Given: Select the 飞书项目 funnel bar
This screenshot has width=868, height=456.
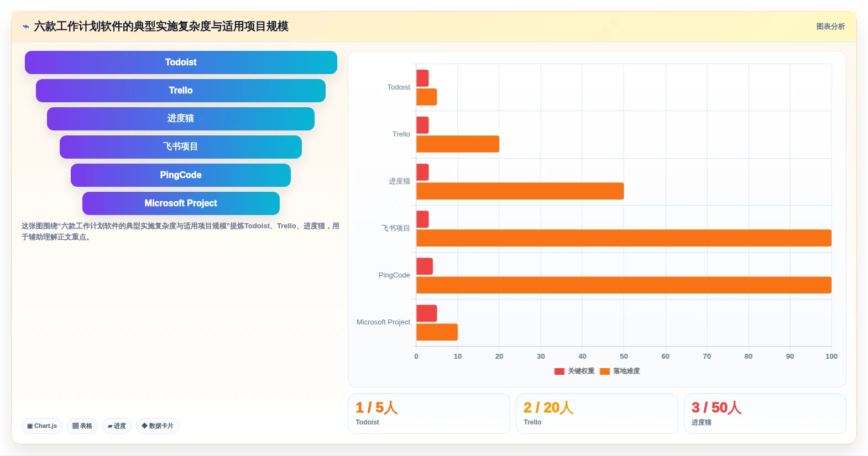Looking at the screenshot, I should click(181, 147).
